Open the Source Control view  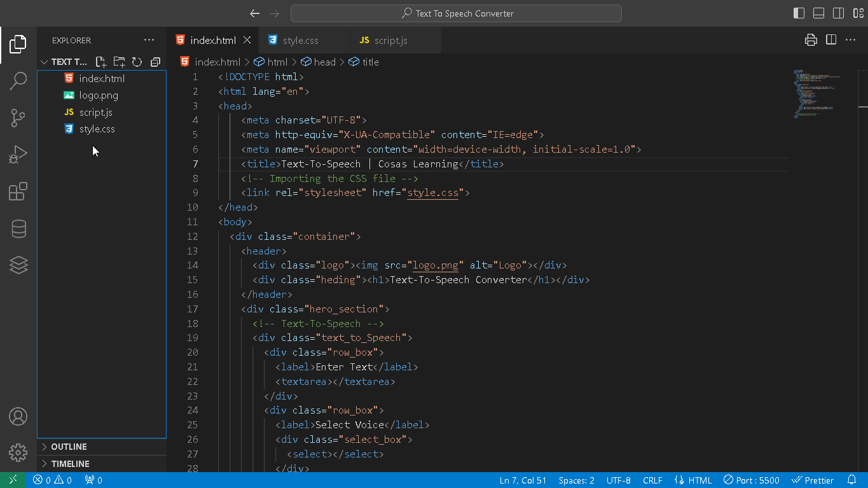coord(18,118)
